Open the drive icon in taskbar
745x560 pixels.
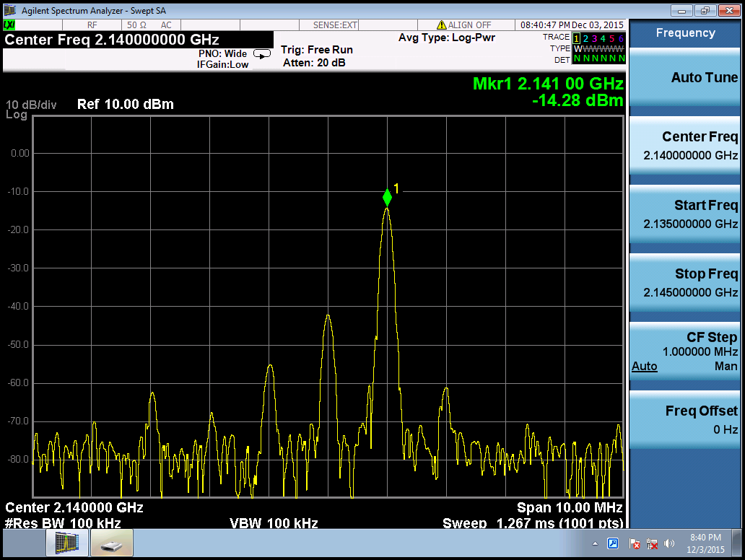111,543
